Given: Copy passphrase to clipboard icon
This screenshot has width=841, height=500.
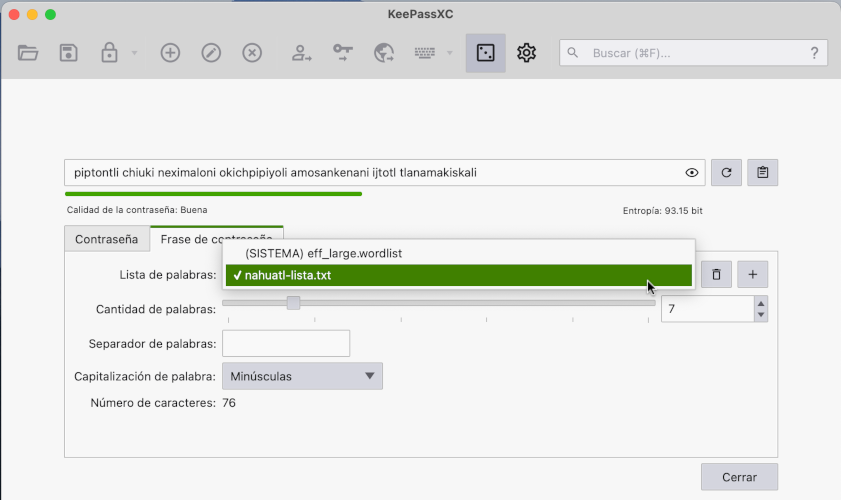Looking at the screenshot, I should pos(763,173).
